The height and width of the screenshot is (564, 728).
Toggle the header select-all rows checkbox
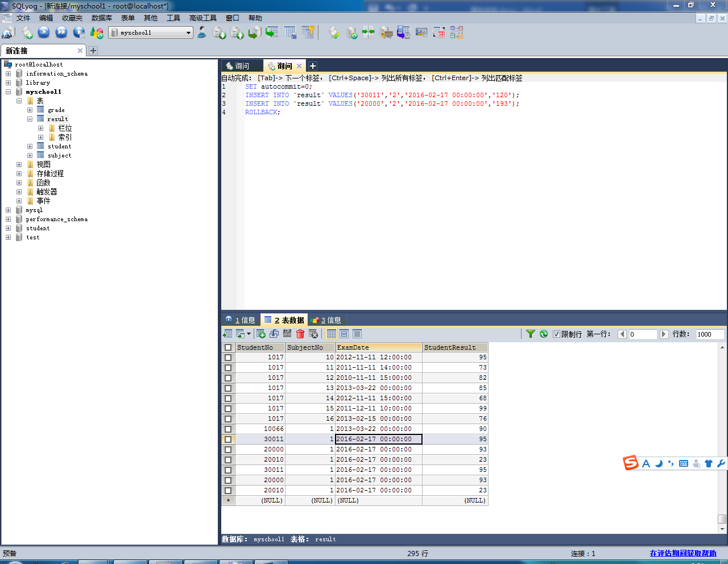pos(228,347)
